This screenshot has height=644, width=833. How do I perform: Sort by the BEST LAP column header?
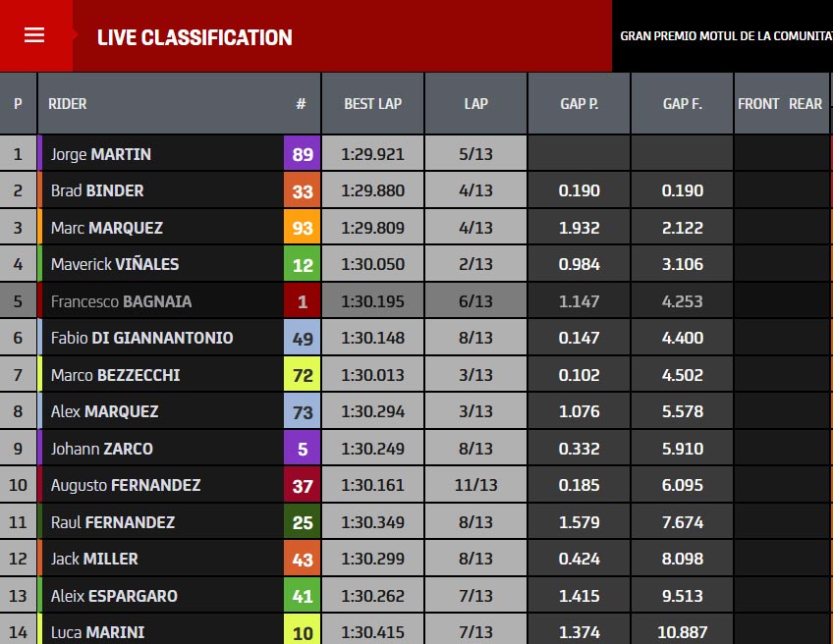pyautogui.click(x=373, y=103)
